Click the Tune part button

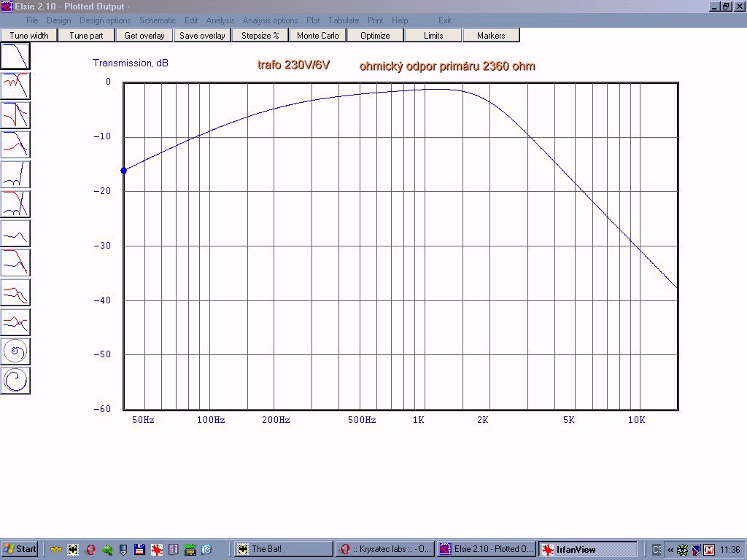[x=86, y=35]
